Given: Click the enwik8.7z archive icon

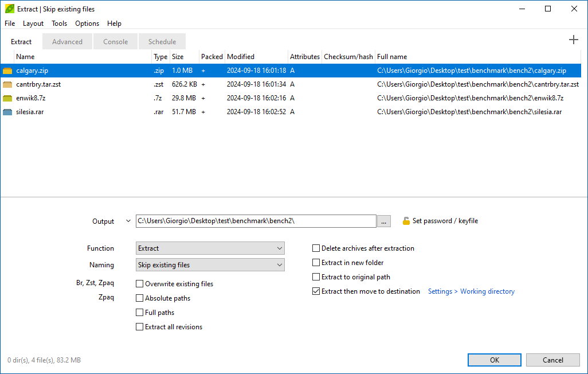Looking at the screenshot, I should [x=7, y=98].
